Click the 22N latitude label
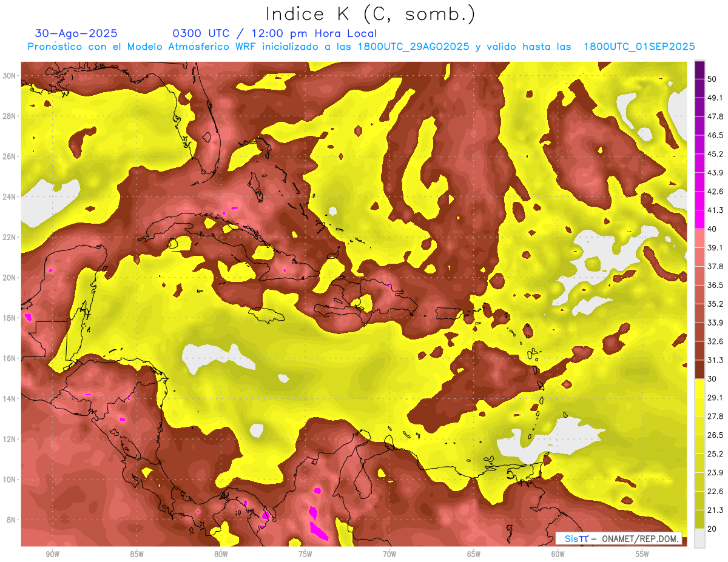The image size is (728, 562). click(9, 237)
